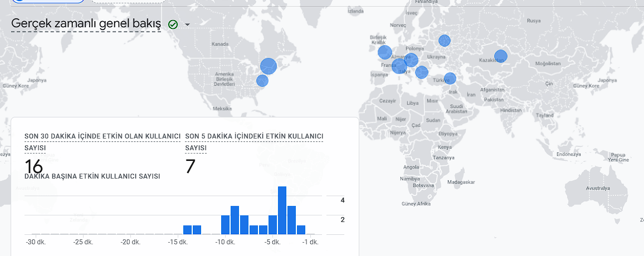Screen dimensions: 644x256
Task: Click the dashed add-comparison chip at the top
Action: 128,1
